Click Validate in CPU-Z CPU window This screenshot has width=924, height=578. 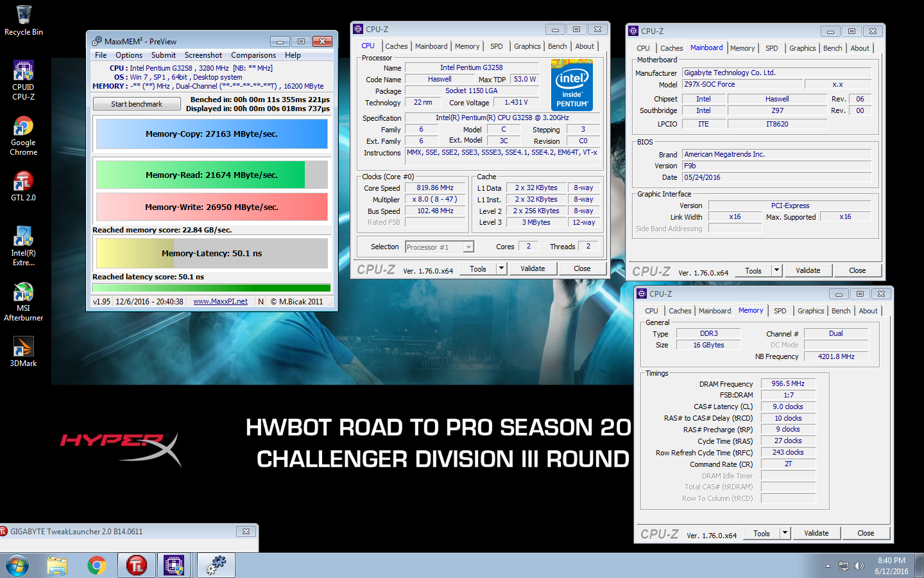tap(533, 268)
